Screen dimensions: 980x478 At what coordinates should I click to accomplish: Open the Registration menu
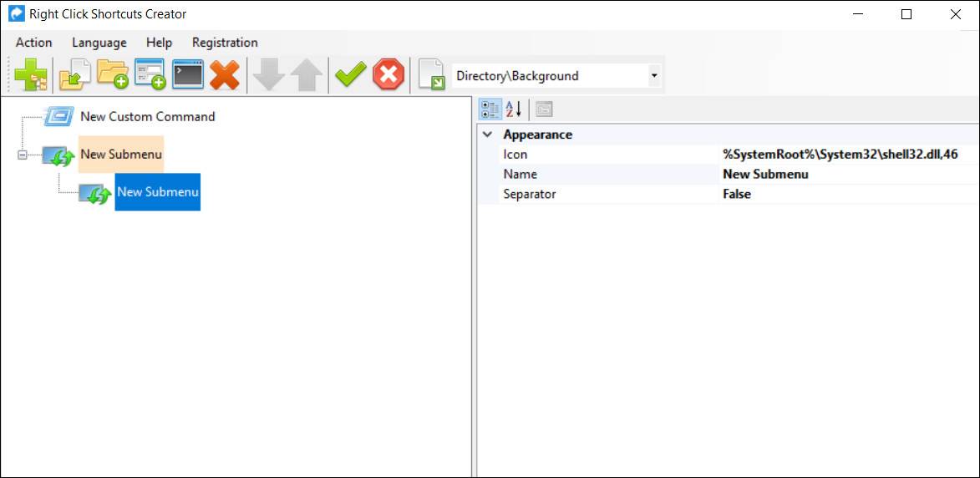[225, 43]
